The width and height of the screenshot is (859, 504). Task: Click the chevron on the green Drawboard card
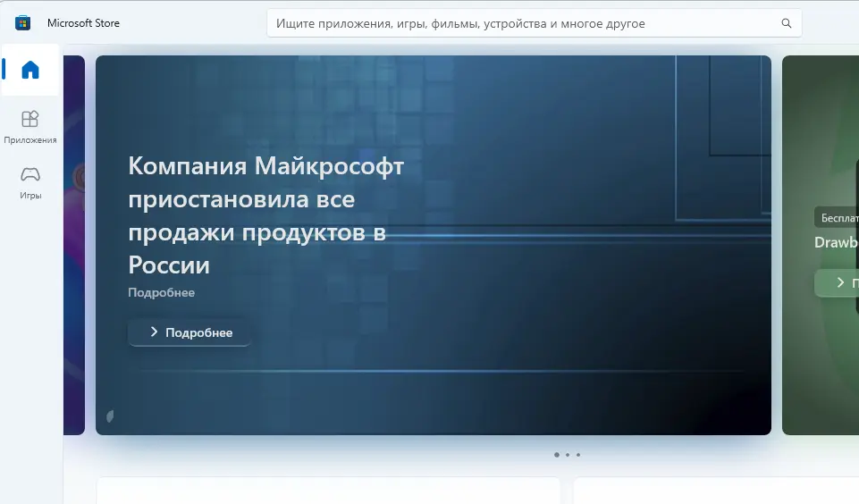pyautogui.click(x=840, y=283)
